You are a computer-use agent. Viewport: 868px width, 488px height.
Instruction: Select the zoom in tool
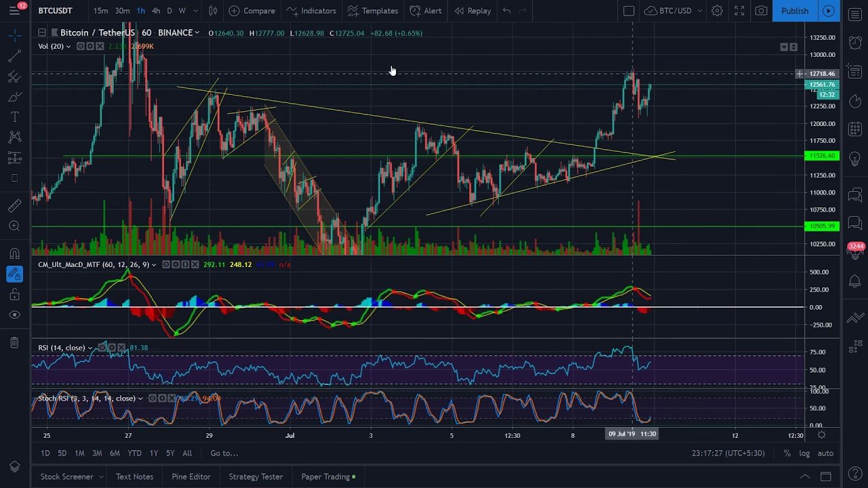tap(14, 226)
